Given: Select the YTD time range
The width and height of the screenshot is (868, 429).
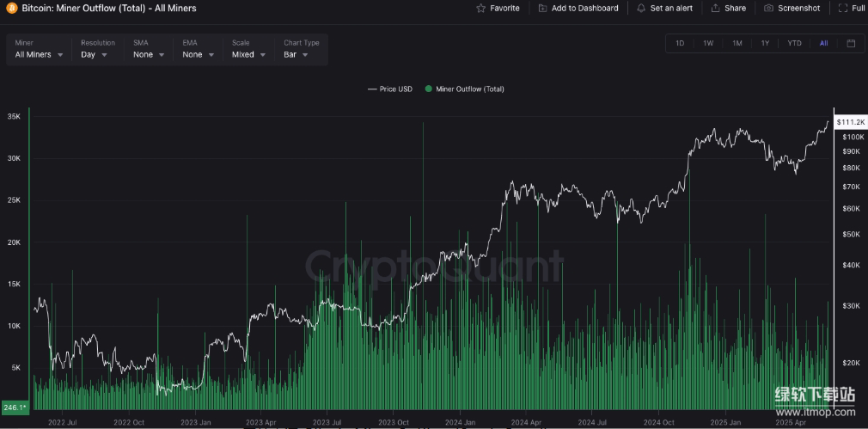Looking at the screenshot, I should point(794,43).
